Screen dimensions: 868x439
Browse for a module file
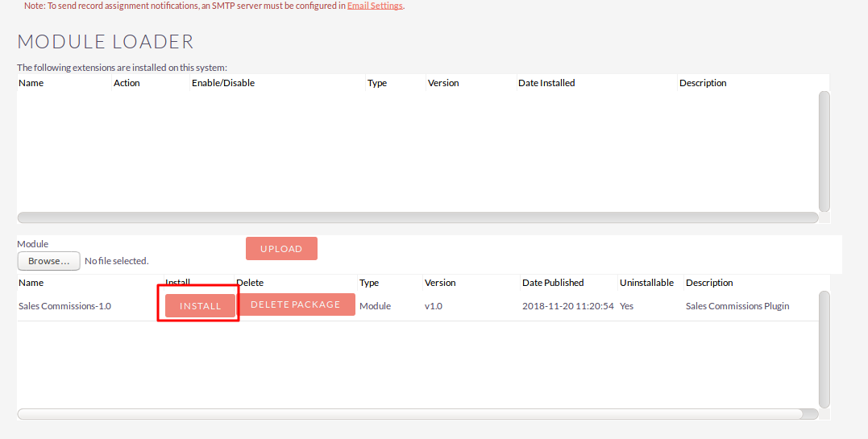(48, 261)
